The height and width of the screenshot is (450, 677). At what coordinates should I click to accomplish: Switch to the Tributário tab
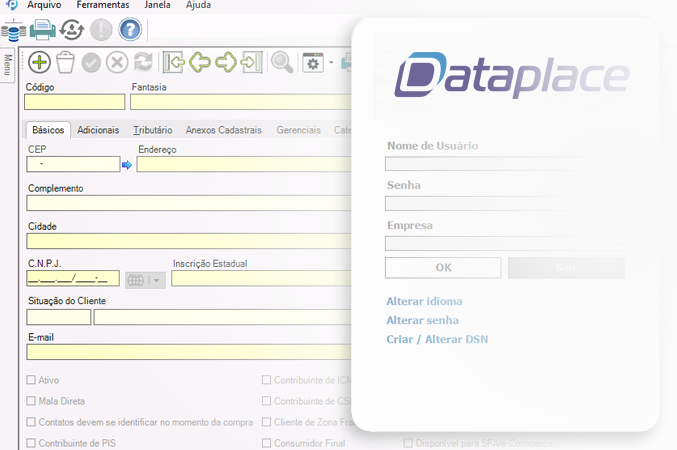[x=152, y=130]
